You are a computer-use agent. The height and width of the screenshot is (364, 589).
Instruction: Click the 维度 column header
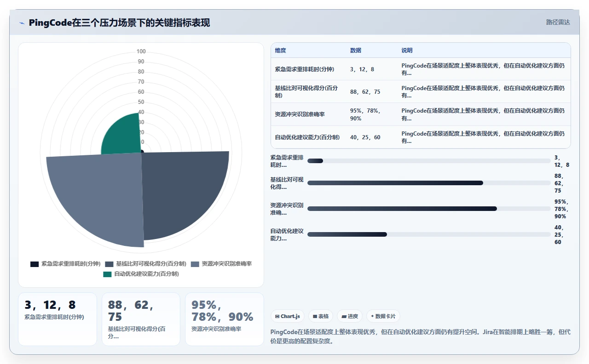[281, 51]
